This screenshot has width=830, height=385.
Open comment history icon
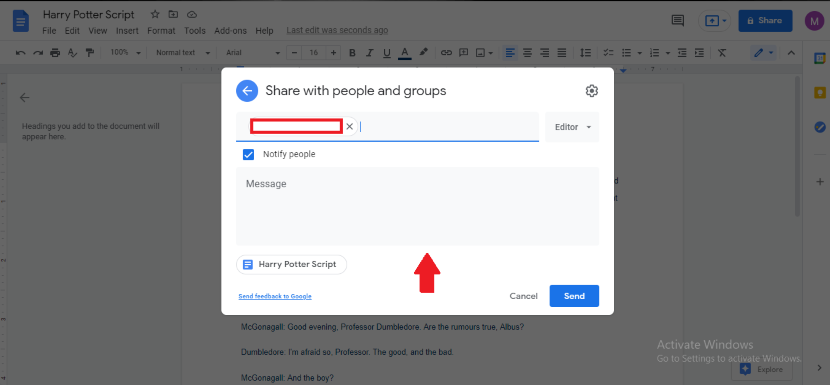click(677, 21)
